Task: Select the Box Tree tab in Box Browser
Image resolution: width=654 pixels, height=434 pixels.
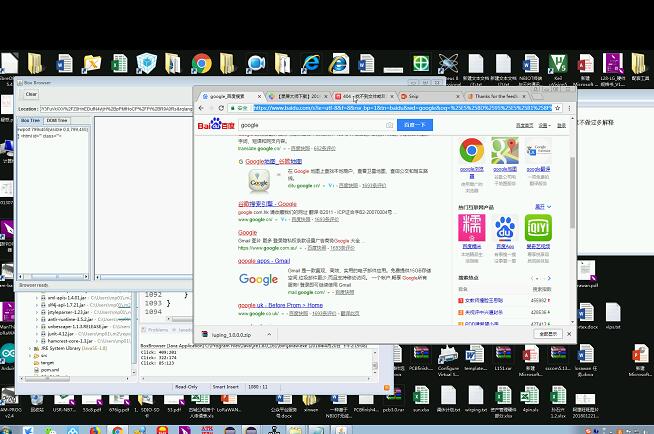Action: click(x=30, y=120)
